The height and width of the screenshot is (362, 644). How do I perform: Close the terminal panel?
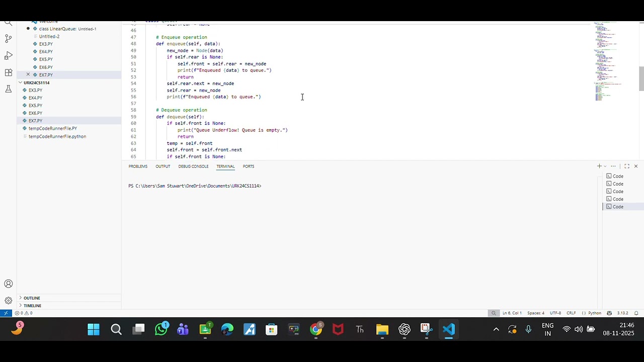coord(636,166)
